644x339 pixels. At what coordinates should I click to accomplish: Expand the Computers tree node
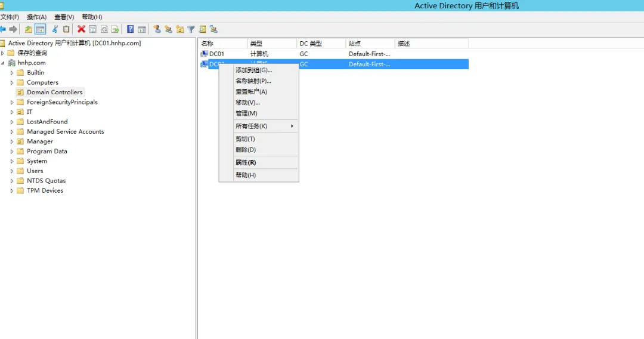point(12,82)
